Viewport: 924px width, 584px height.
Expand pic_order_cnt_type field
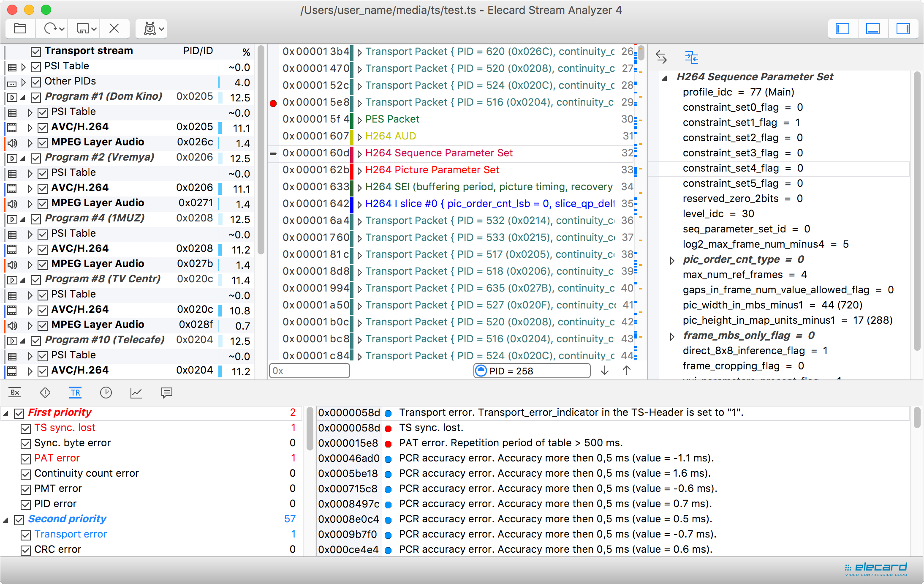(x=672, y=260)
